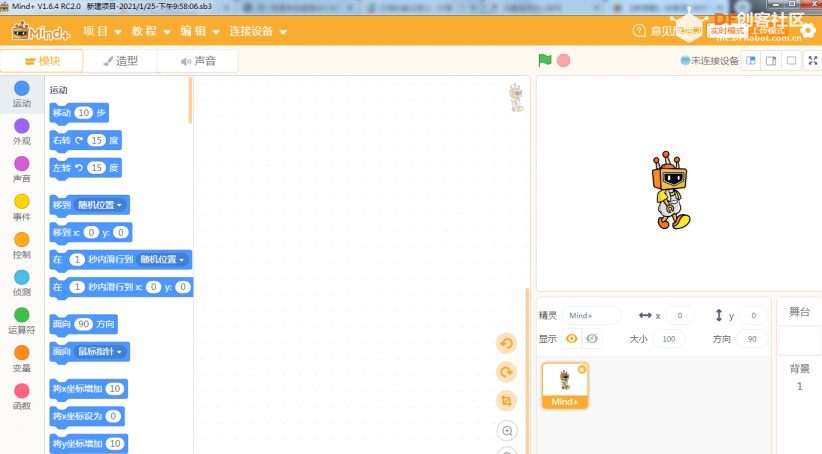
Task: Open feedback help question icon
Action: 639,31
